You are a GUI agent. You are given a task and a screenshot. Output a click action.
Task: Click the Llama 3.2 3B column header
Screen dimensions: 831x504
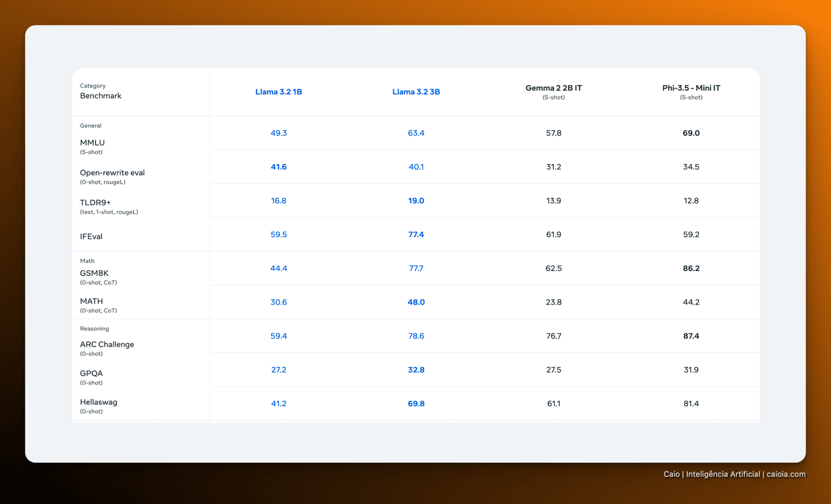coord(416,92)
